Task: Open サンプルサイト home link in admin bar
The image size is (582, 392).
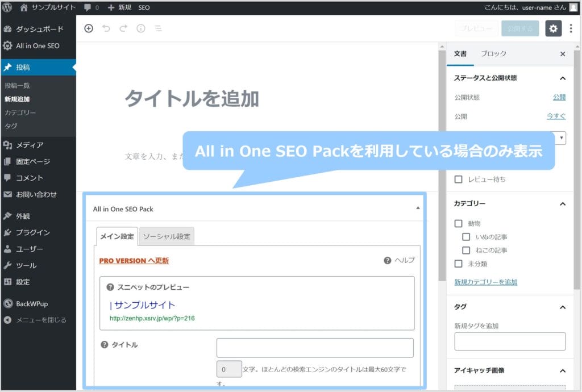Action: [x=48, y=7]
